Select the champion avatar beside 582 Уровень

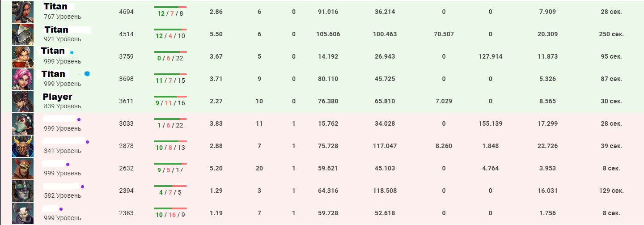23,191
